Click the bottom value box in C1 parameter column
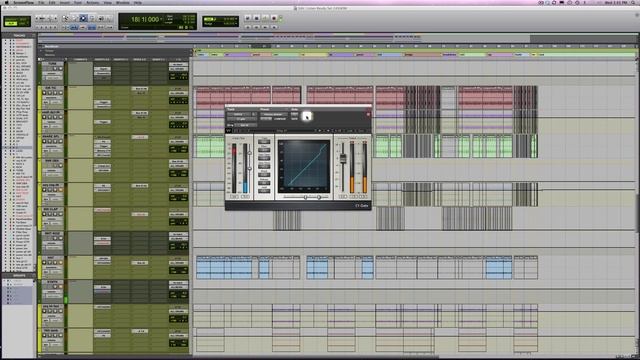 (x=264, y=191)
